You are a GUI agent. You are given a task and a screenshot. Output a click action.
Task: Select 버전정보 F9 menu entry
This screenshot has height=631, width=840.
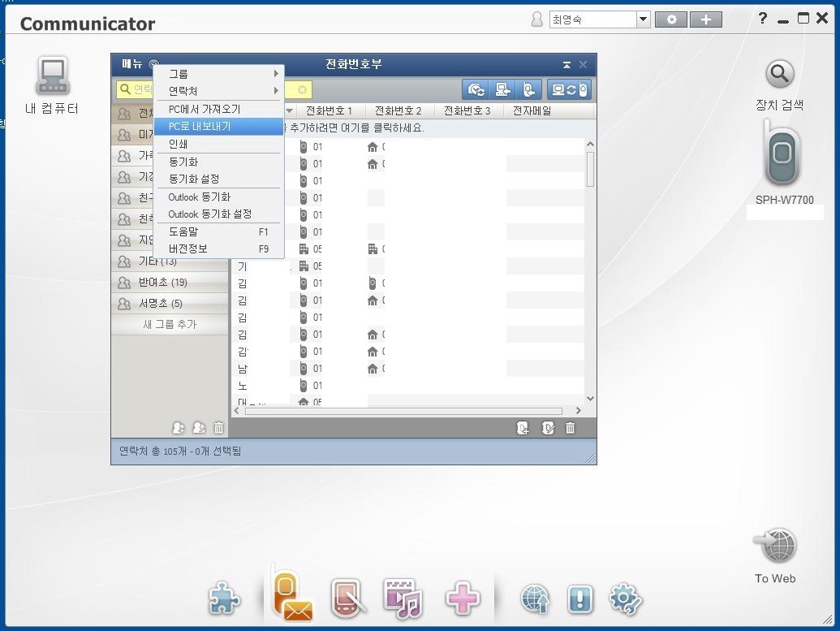coord(218,249)
